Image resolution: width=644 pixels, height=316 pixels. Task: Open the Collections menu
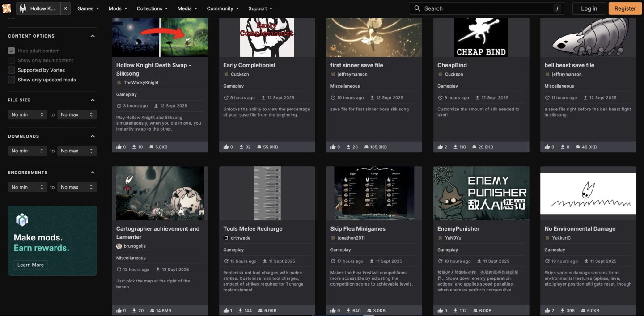(152, 8)
